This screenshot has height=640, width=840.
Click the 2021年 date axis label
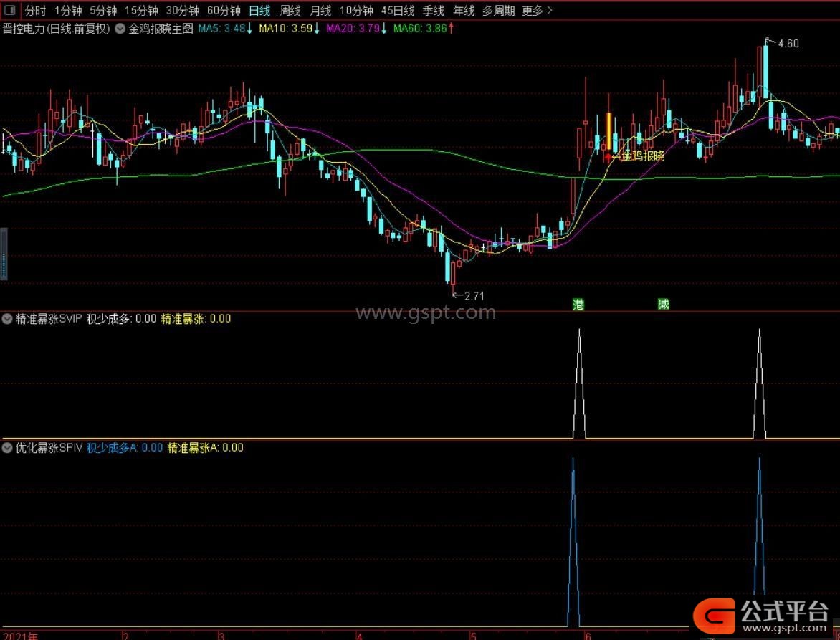[20, 636]
